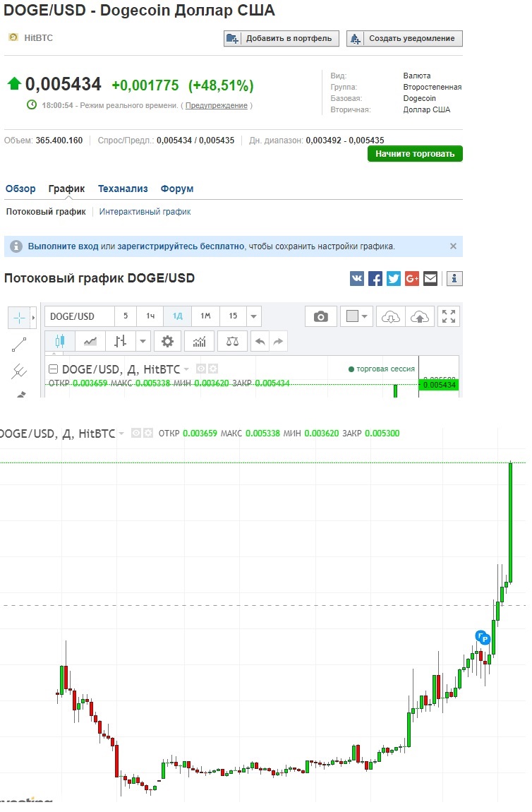Viewport: 532px width, 812px height.
Task: Click Добавить в портфель button
Action: point(282,39)
